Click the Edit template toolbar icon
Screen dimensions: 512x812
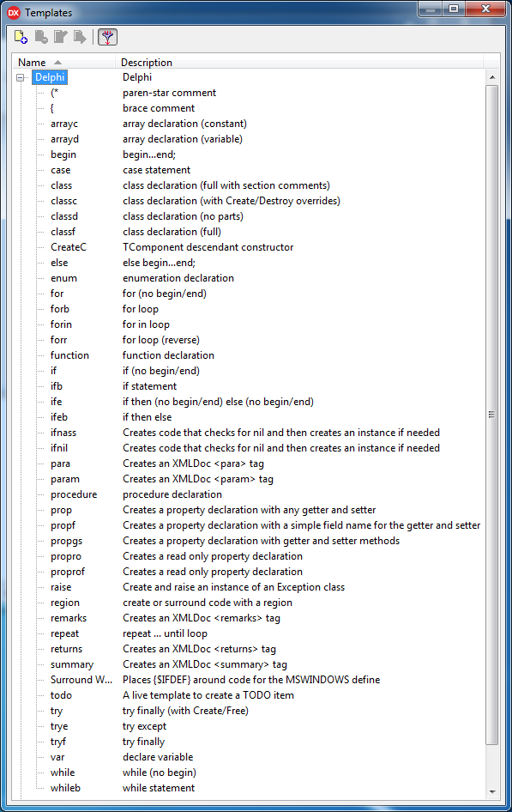(61, 37)
